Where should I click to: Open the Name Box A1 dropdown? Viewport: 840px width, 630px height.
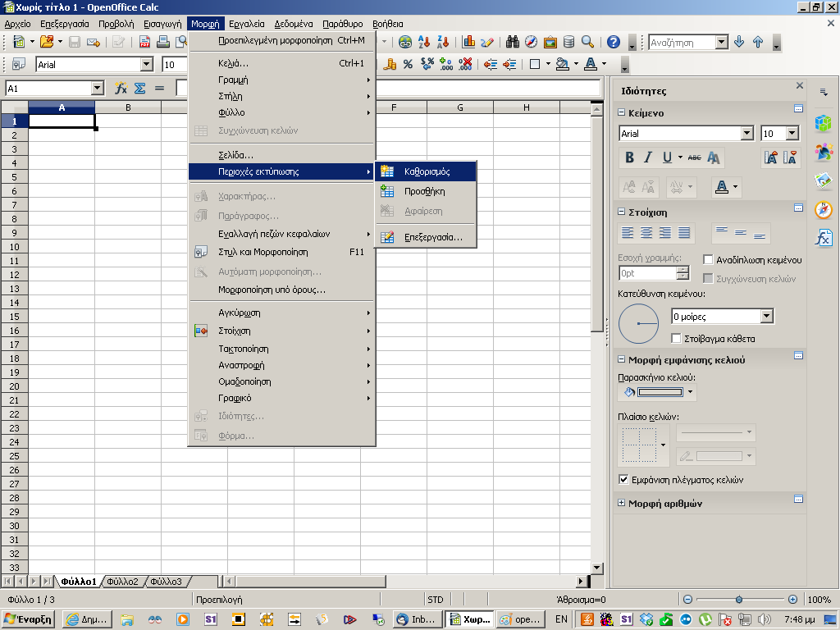coord(97,89)
